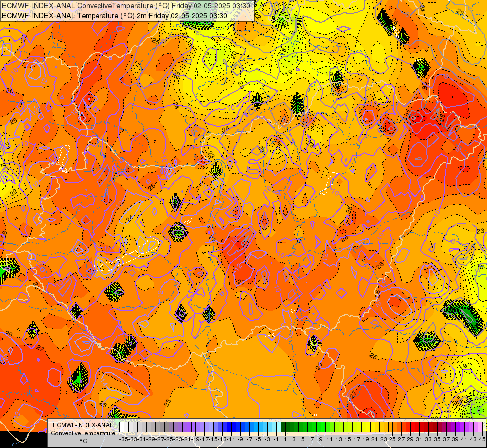The image size is (487, 448).
Task: Click the white swatch above legend value -35
Action: point(122,427)
